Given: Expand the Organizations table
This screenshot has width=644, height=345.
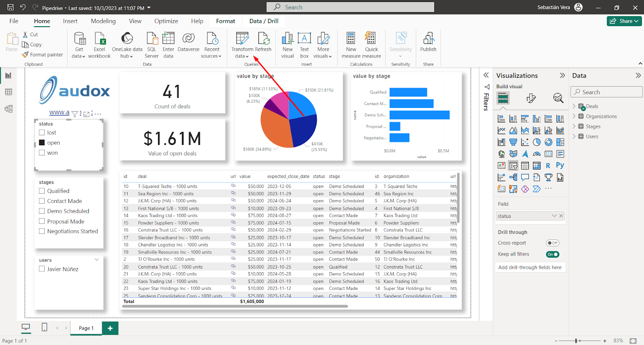Looking at the screenshot, I should tap(574, 116).
